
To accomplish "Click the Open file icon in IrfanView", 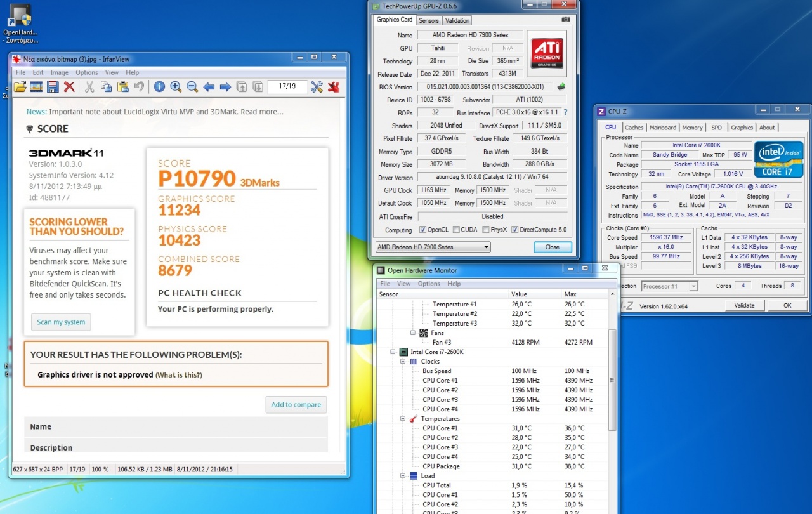I will coord(20,87).
